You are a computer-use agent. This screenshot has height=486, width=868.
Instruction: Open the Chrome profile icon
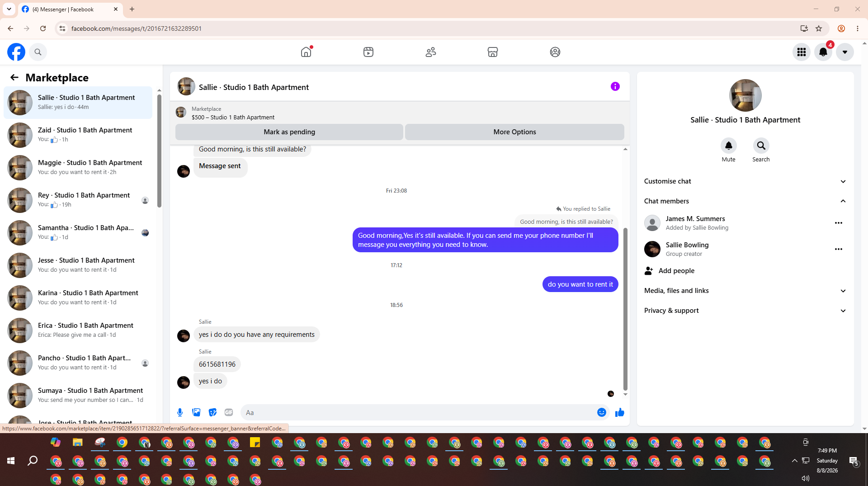[x=841, y=28]
